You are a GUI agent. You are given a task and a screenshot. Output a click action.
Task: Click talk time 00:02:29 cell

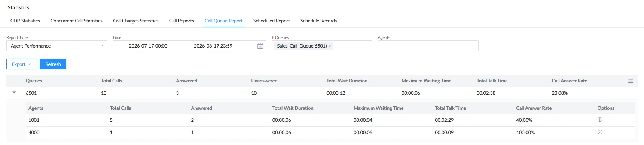[444, 120]
